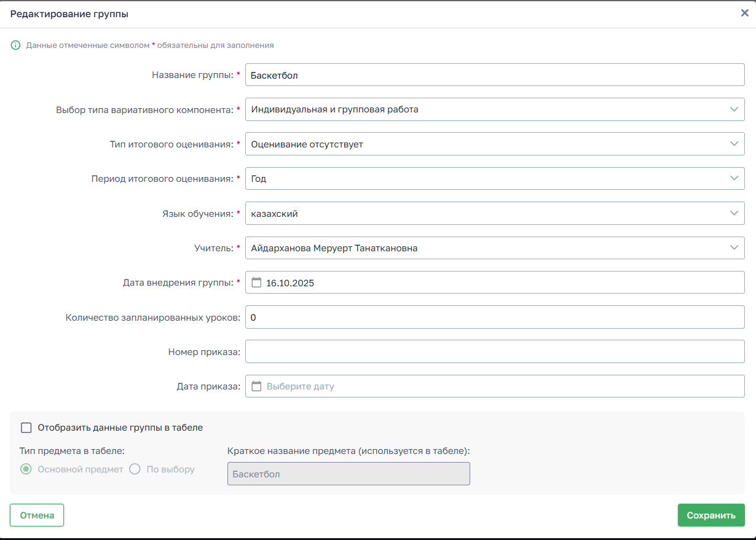Enable 'Отобразить данные группы в табеле' checkbox
This screenshot has width=756, height=540.
pyautogui.click(x=26, y=428)
